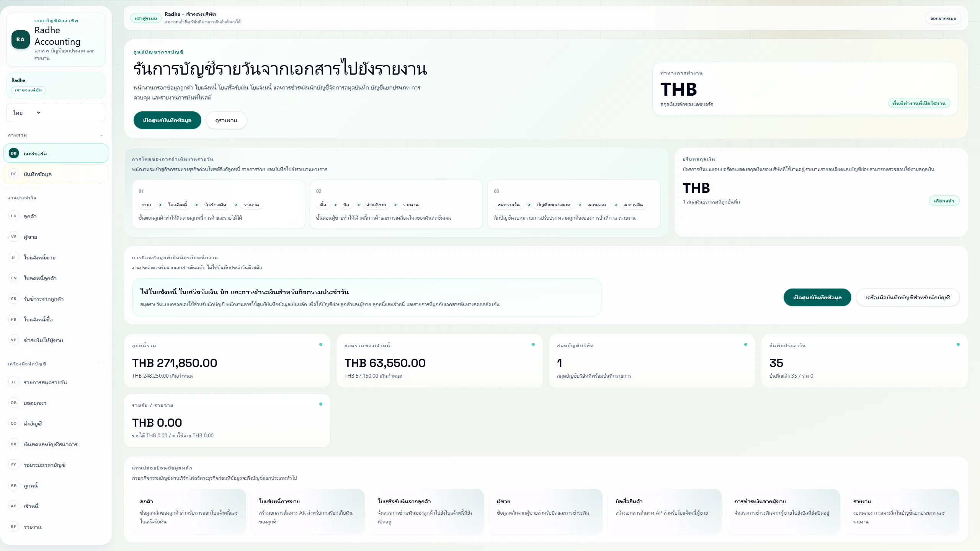The image size is (980, 551).
Task: Open the PB purchase bill icon
Action: pyautogui.click(x=14, y=320)
